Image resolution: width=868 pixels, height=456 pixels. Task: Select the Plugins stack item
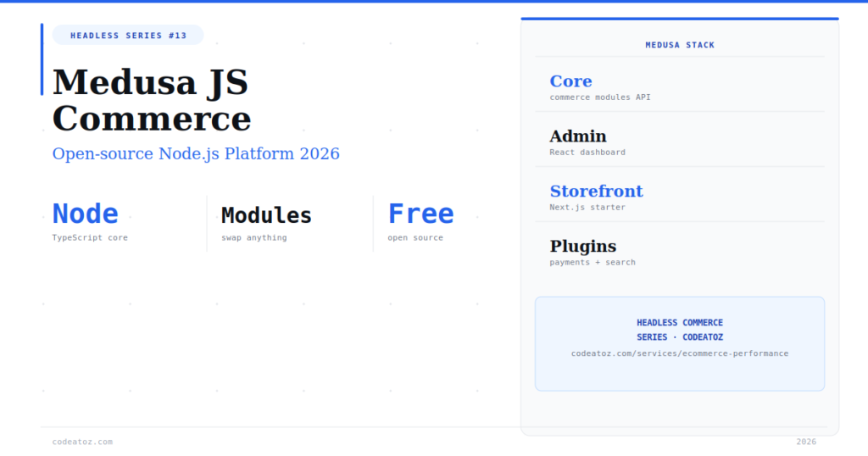point(583,246)
